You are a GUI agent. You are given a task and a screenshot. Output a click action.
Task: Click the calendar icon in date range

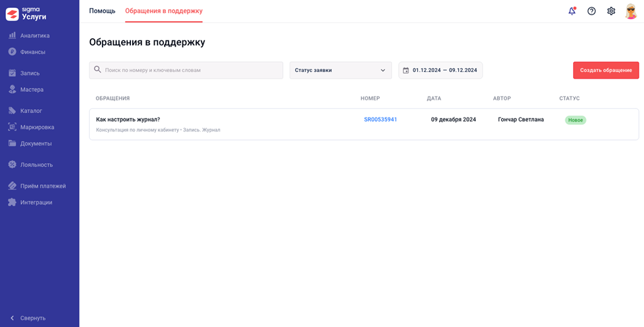tap(406, 70)
